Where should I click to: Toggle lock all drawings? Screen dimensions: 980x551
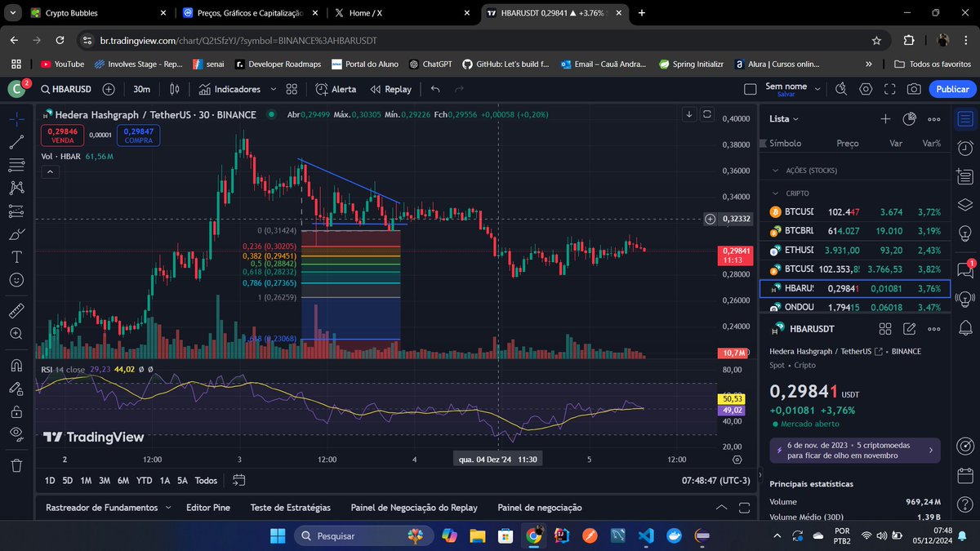pos(16,411)
